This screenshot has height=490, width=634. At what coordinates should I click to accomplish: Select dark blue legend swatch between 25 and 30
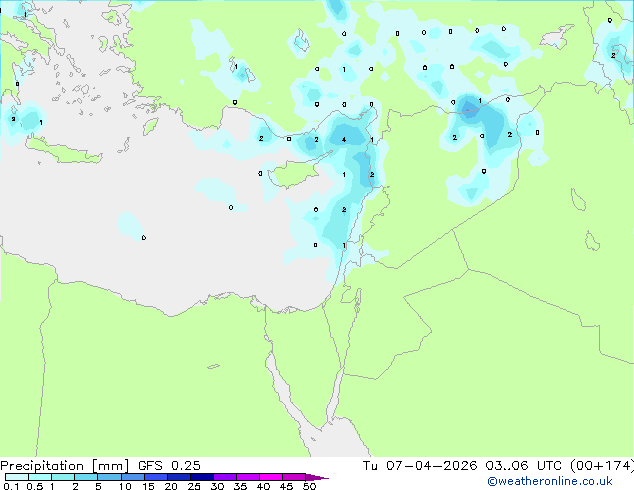click(202, 477)
